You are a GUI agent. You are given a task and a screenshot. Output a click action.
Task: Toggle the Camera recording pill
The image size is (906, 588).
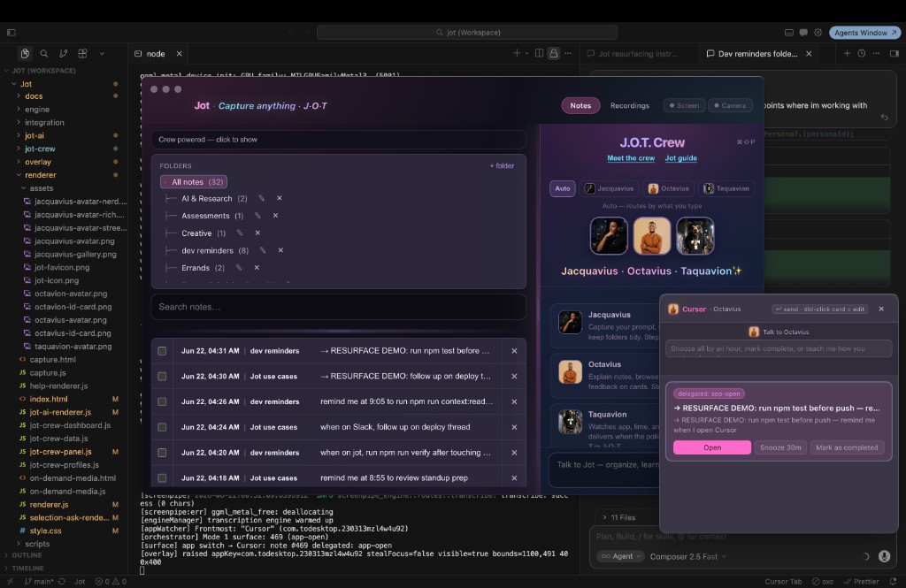[x=730, y=105]
